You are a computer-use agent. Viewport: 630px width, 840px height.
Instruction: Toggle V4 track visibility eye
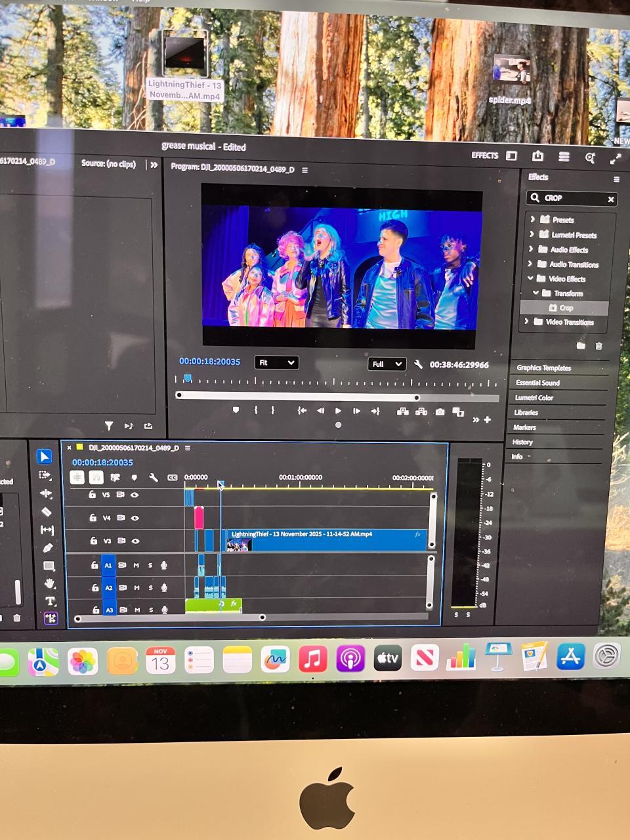[x=135, y=518]
